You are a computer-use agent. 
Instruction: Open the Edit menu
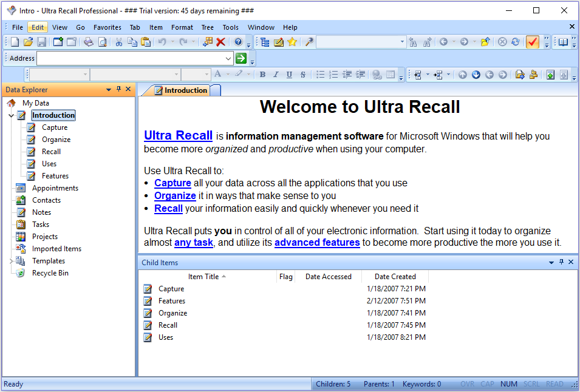coord(38,27)
